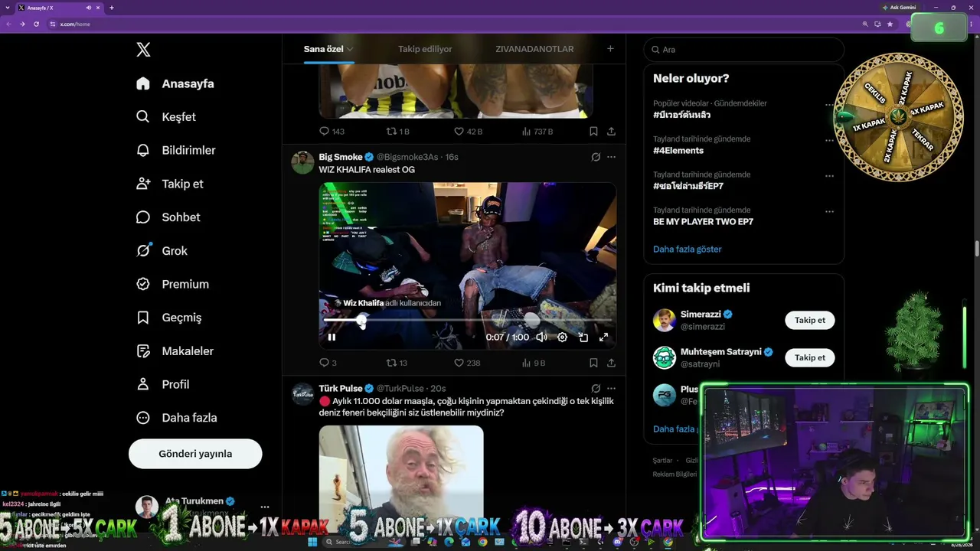Open more options on Big Smoke post

611,157
